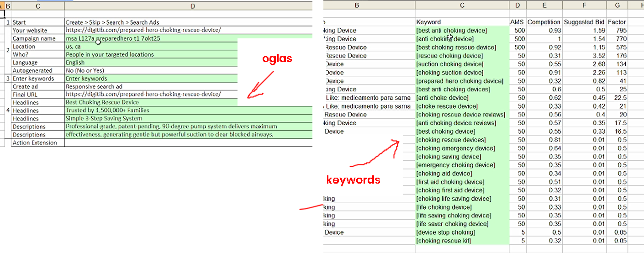Viewport: 644px width, 253px height.
Task: Select the "Best Choking Rescue Device" headline cell
Action: pos(102,103)
